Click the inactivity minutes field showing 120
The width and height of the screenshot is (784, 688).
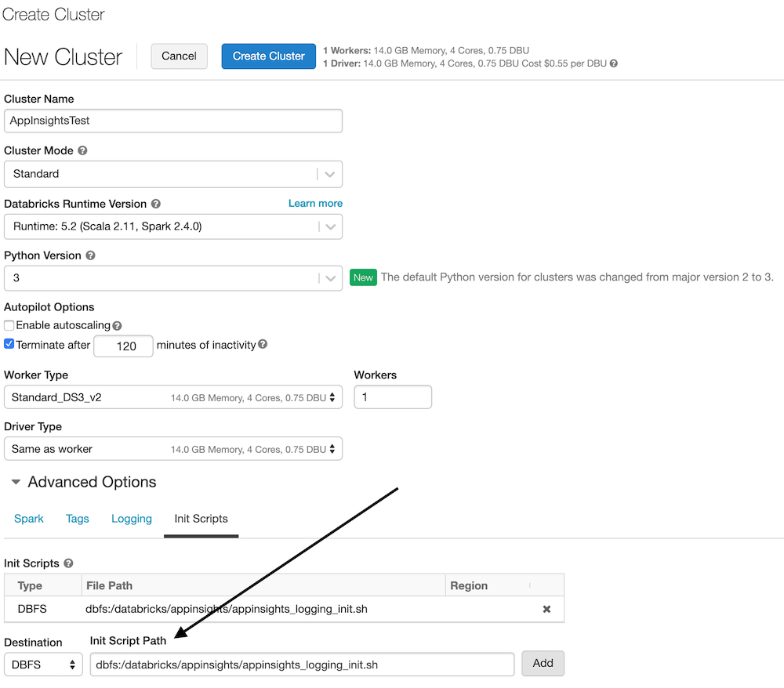click(124, 346)
